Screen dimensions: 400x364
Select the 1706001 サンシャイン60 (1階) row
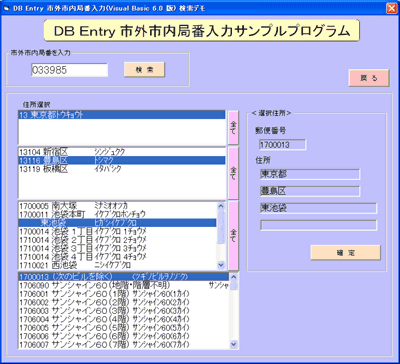[124, 294]
